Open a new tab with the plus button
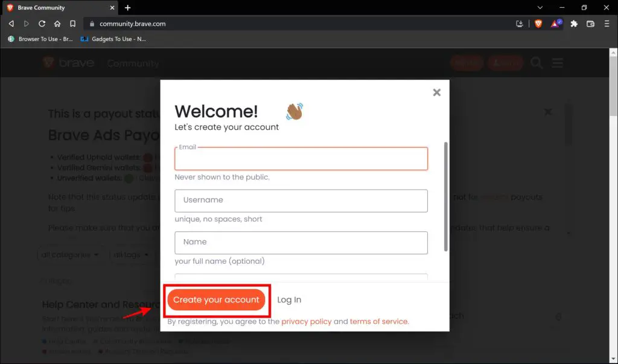The width and height of the screenshot is (618, 364). point(127,7)
